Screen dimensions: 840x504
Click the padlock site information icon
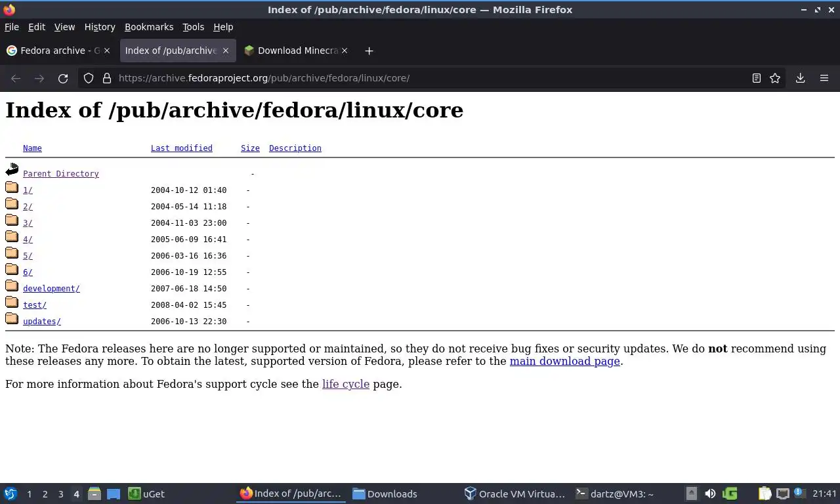point(107,78)
